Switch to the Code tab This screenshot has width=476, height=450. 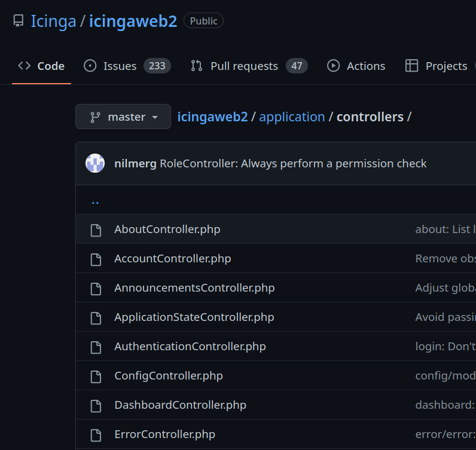(42, 66)
